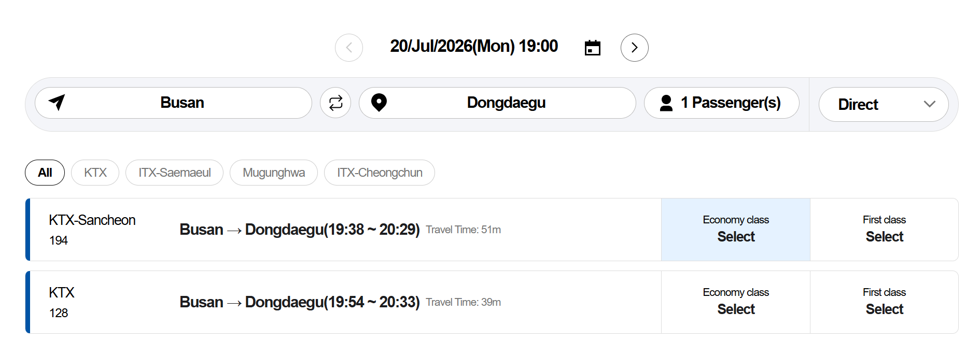980x341 pixels.
Task: Open the 1 Passenger(s) selector
Action: (721, 103)
